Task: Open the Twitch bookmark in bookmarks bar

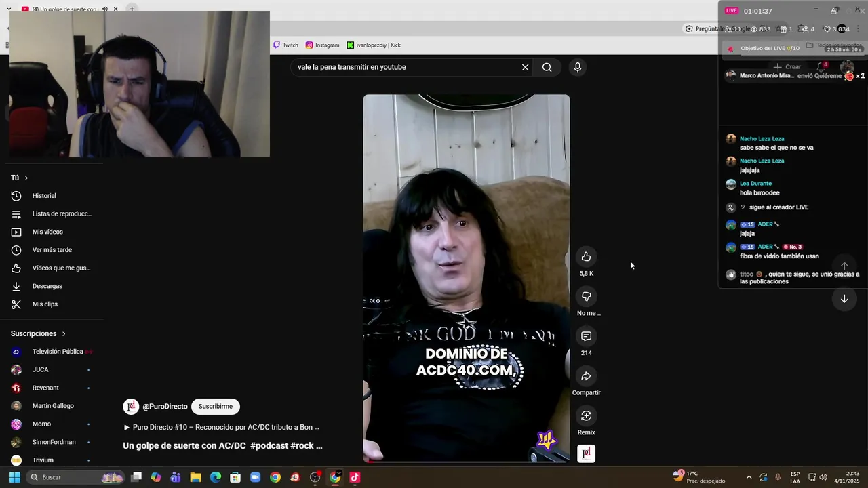Action: [285, 45]
